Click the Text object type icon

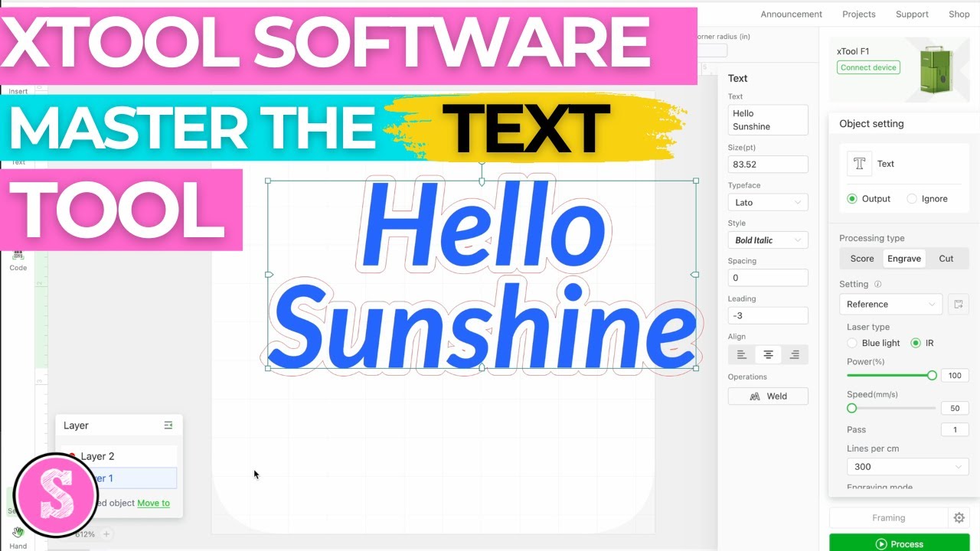[x=859, y=164]
